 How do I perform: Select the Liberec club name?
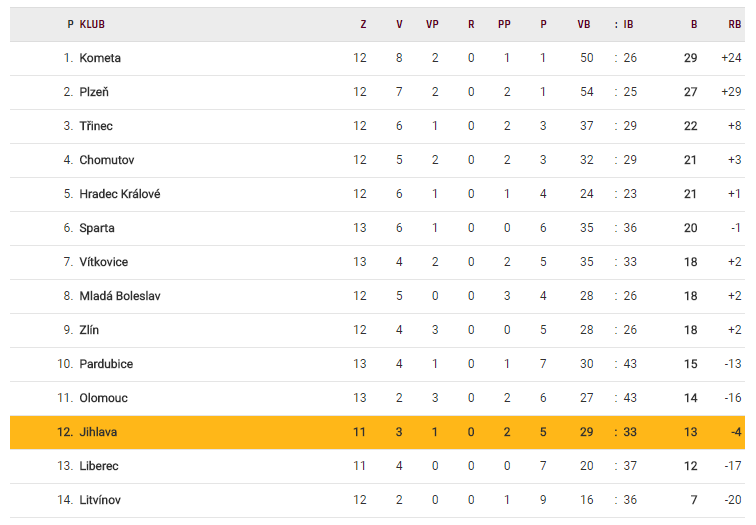point(99,466)
